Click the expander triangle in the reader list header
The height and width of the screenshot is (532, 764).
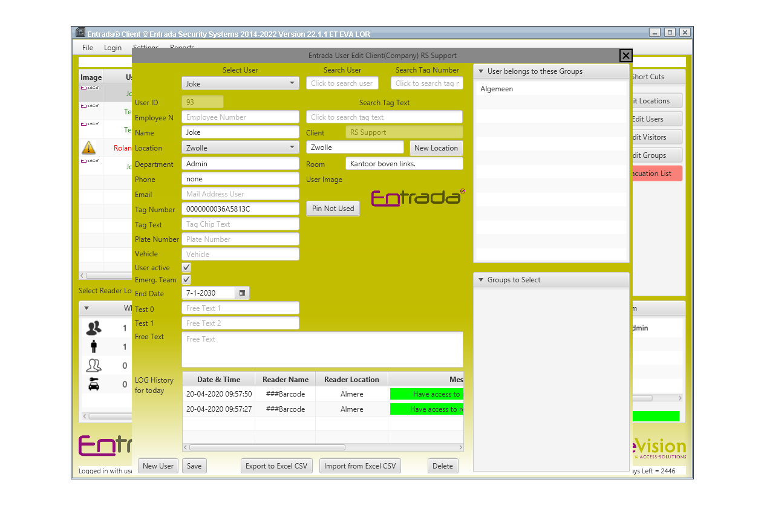pos(87,308)
